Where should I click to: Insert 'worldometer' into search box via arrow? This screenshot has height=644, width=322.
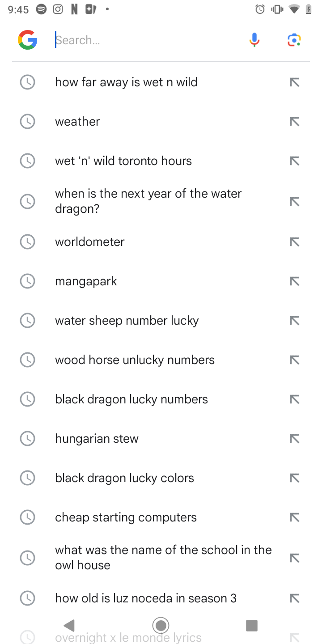(x=294, y=242)
